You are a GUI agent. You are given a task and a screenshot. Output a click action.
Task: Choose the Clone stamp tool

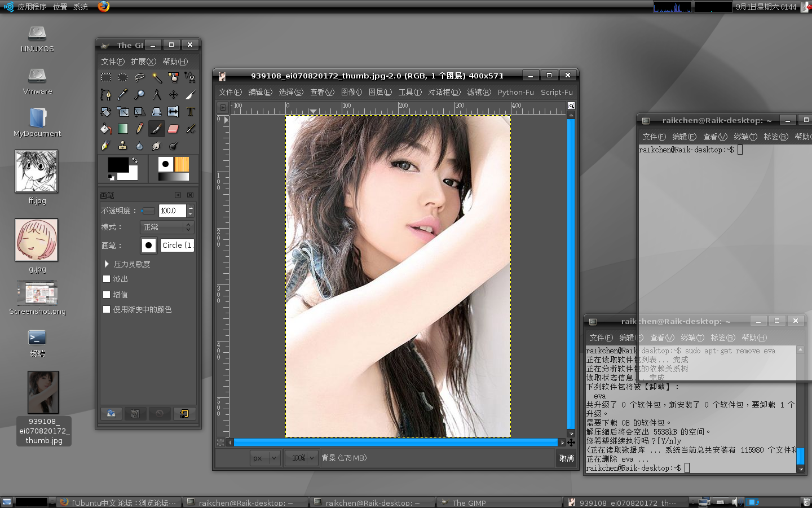(x=123, y=146)
